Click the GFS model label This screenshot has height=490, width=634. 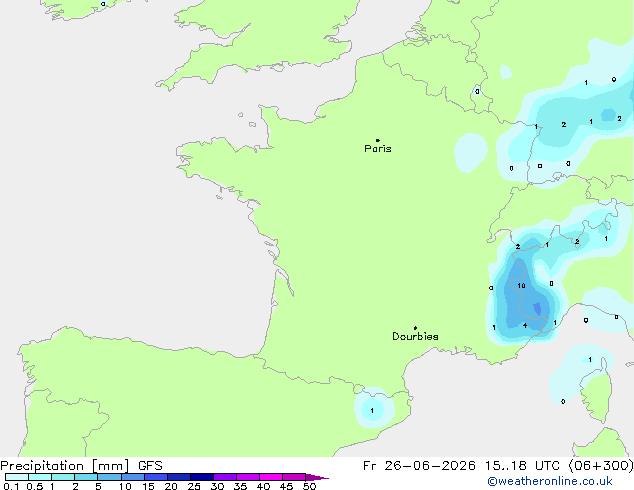[150, 466]
